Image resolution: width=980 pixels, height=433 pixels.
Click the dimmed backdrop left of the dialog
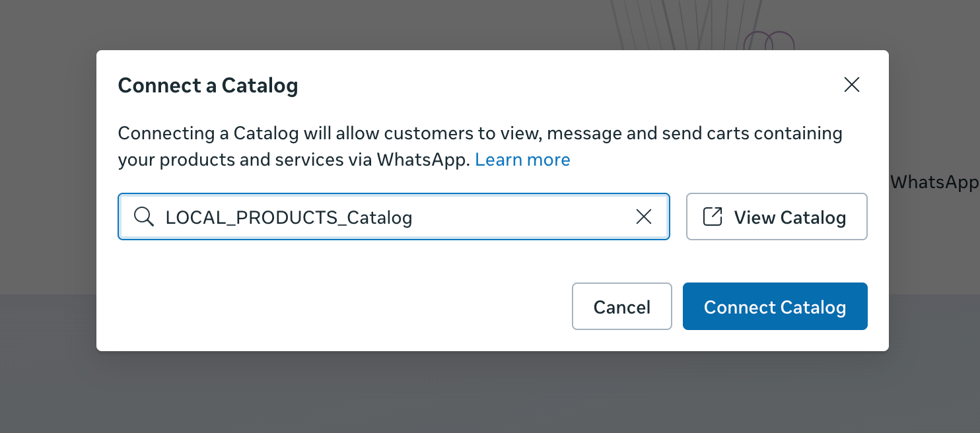pos(48,198)
